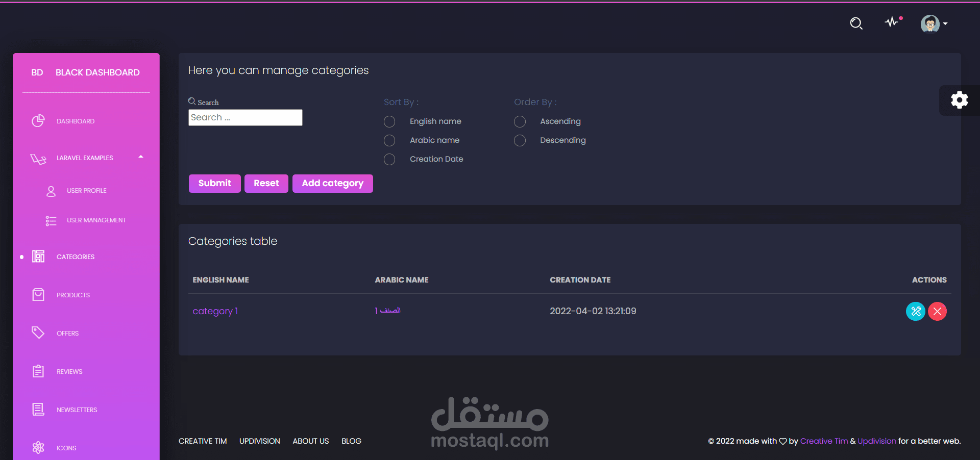
Task: Open ABOUT US footer link
Action: tap(310, 441)
